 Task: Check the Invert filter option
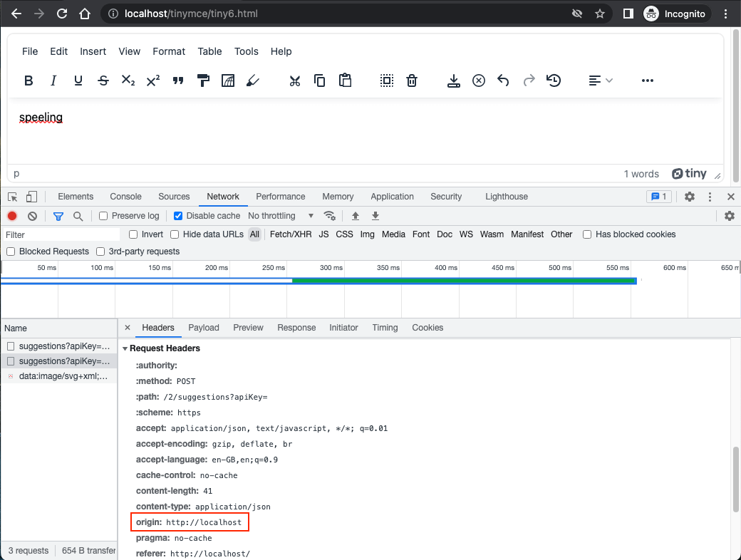point(133,234)
